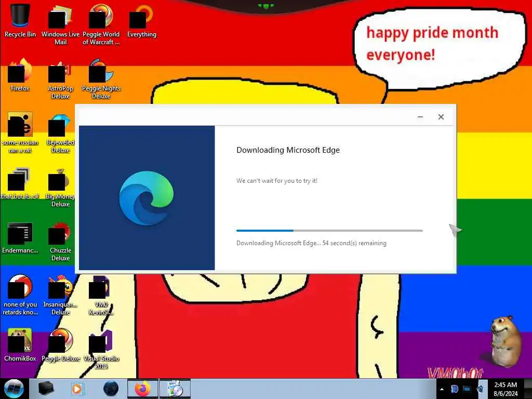
Task: Close the Microsoft Edge installer window
Action: tap(441, 117)
